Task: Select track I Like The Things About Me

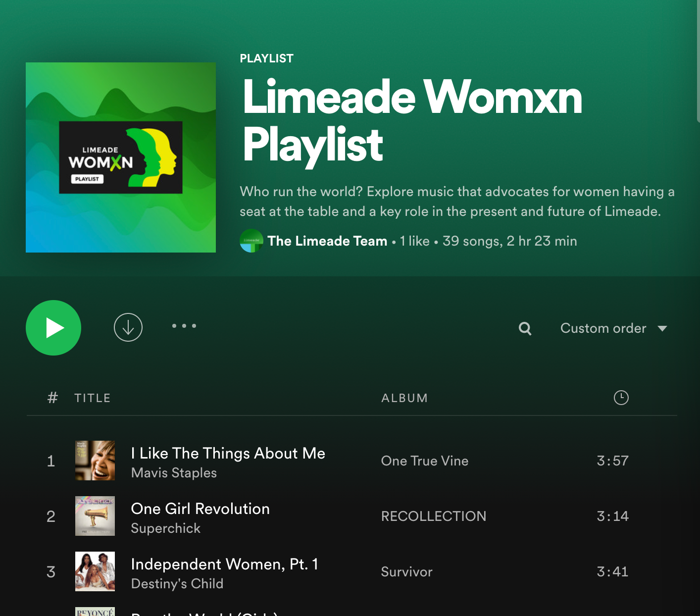Action: click(x=228, y=453)
